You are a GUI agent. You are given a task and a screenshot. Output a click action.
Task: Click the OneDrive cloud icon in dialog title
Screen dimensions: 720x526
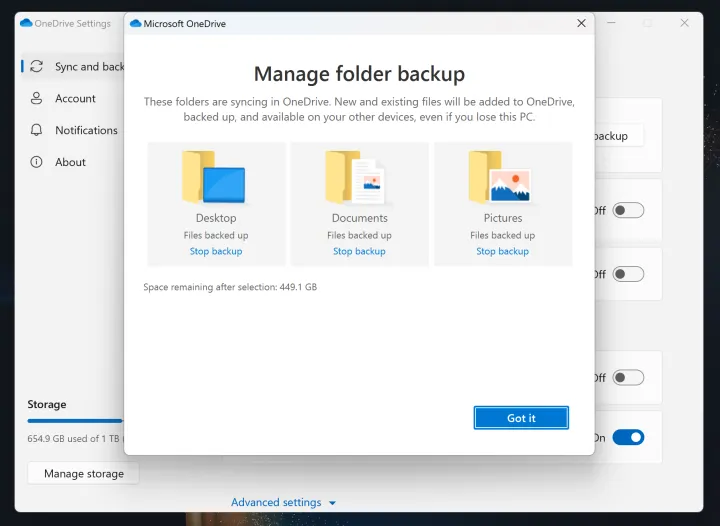click(x=135, y=23)
